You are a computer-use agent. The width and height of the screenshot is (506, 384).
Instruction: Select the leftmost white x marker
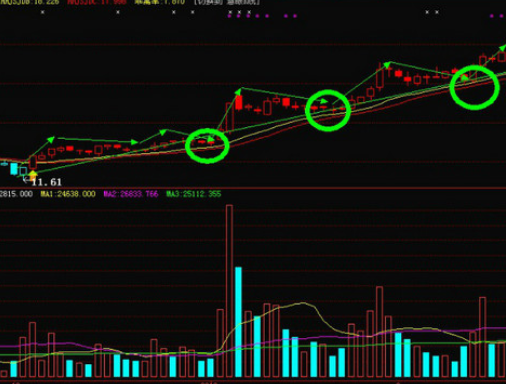[42, 12]
